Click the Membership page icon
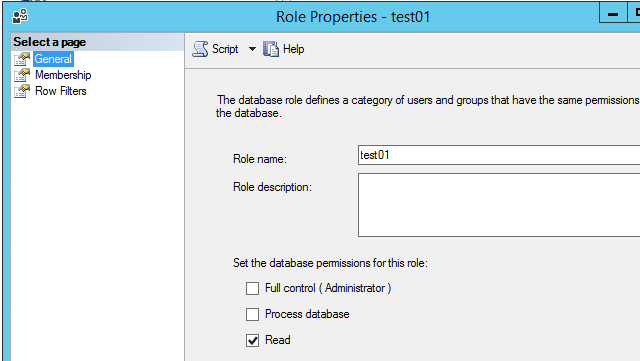 [22, 75]
